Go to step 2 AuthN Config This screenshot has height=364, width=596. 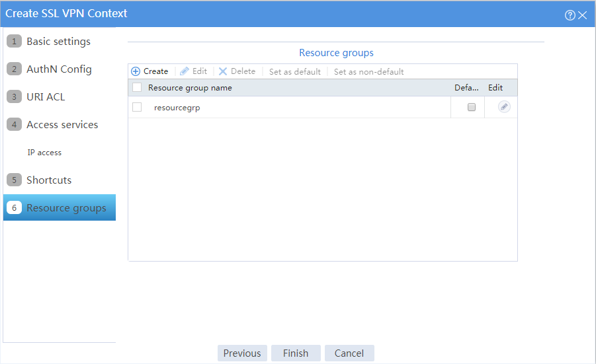60,69
